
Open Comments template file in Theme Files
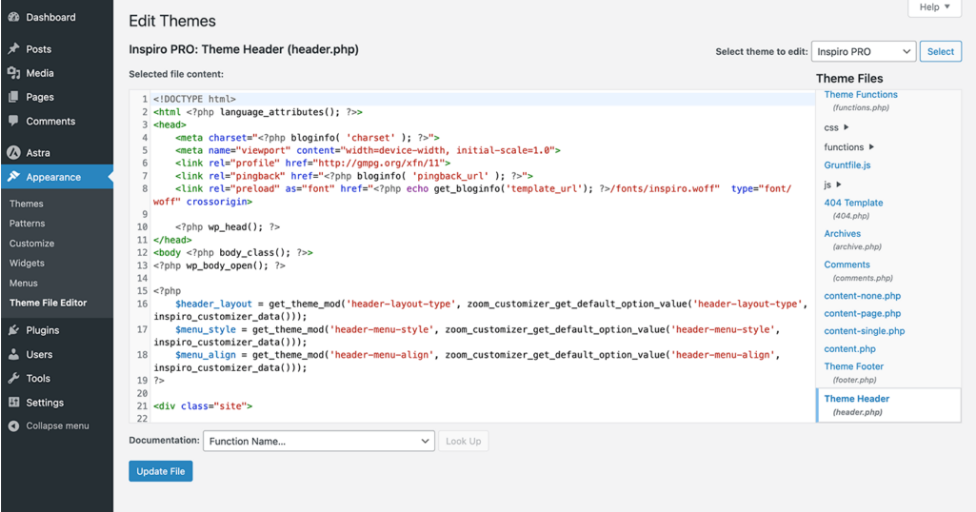pos(847,264)
